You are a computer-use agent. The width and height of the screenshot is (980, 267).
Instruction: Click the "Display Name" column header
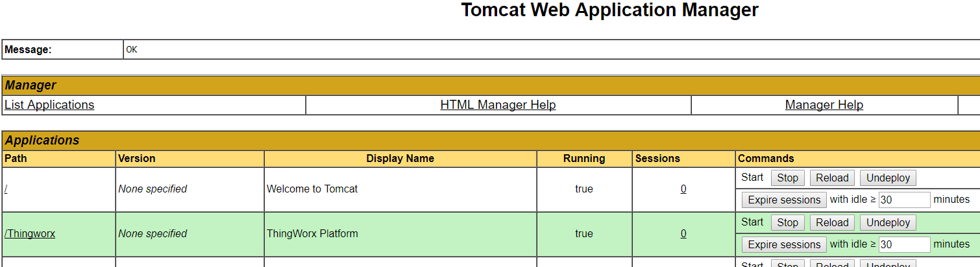400,159
